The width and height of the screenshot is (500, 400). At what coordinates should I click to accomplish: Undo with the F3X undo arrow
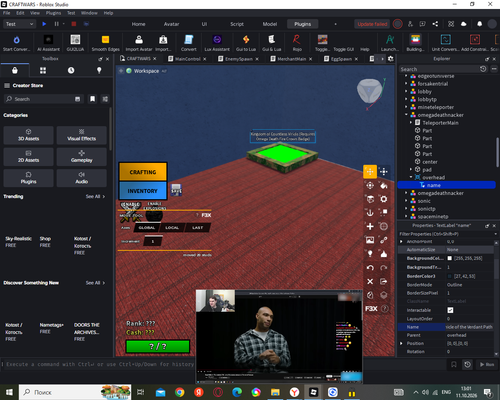[370, 268]
